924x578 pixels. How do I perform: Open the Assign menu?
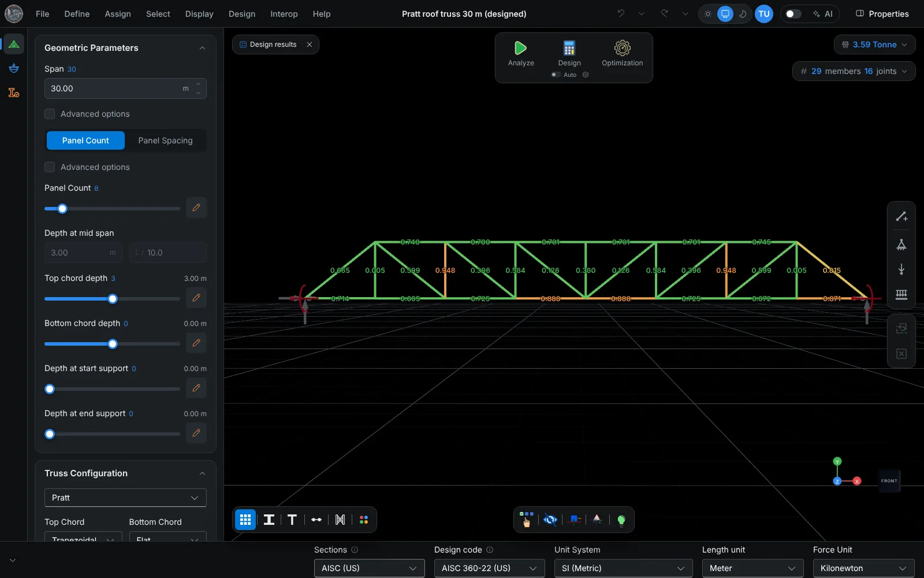point(118,14)
